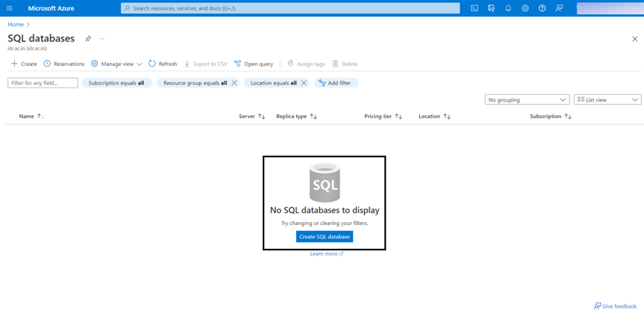Viewport: 644px width, 317px height.
Task: Sort by Location column
Action: tap(435, 117)
